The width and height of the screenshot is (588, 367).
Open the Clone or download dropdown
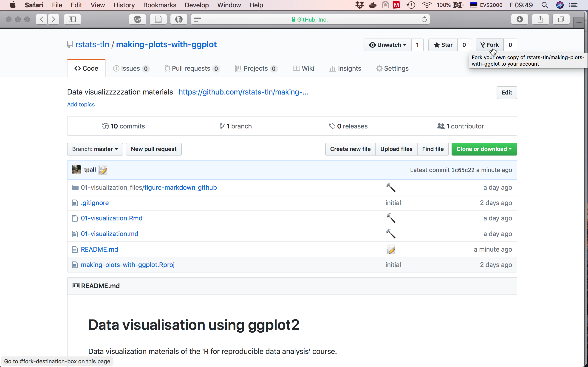484,149
